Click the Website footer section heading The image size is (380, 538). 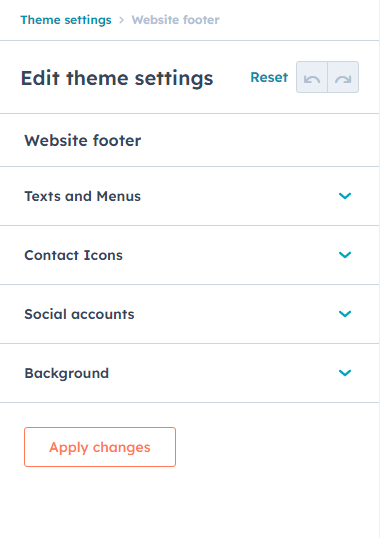coord(83,140)
